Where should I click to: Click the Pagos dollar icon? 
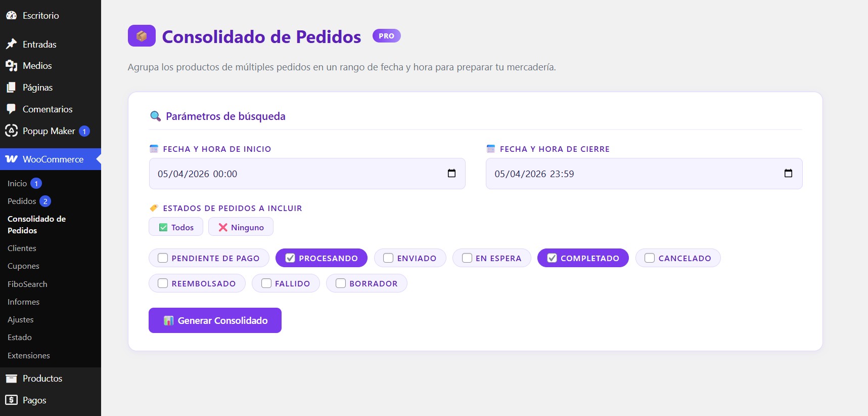pyautogui.click(x=11, y=400)
